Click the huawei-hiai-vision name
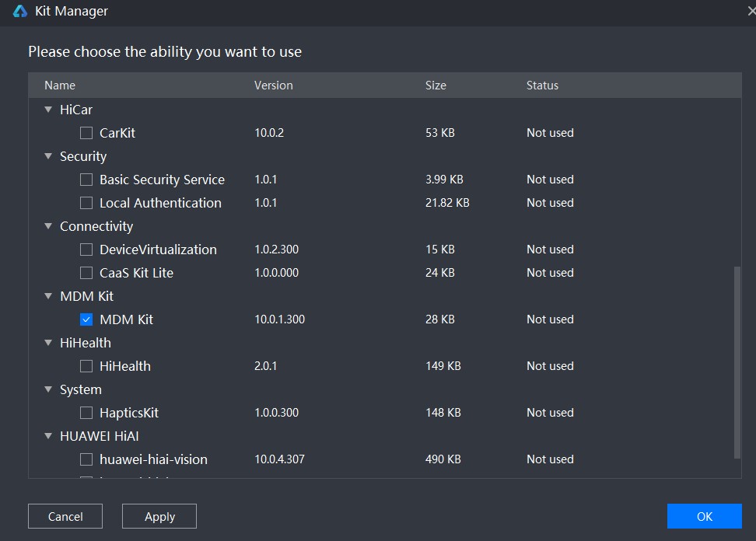This screenshot has height=541, width=756. 153,459
